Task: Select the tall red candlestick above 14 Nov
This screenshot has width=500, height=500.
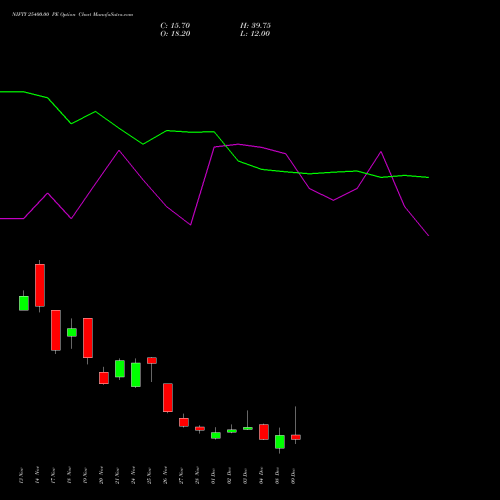Action: coord(40,285)
